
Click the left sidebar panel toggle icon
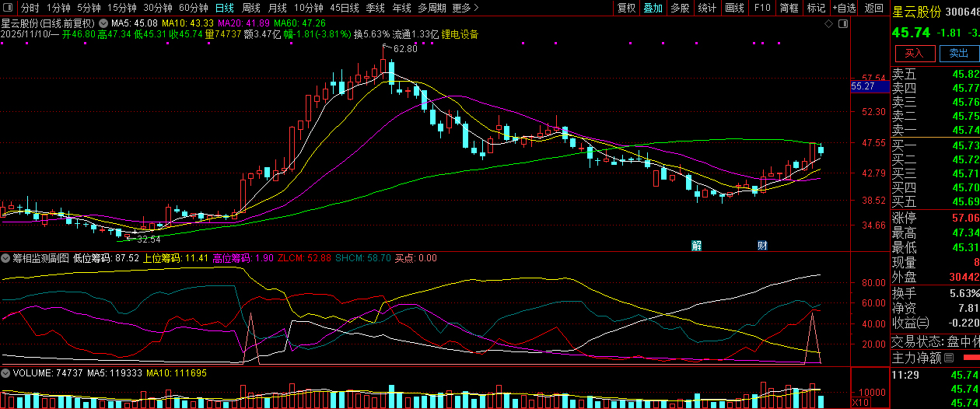tap(9, 8)
